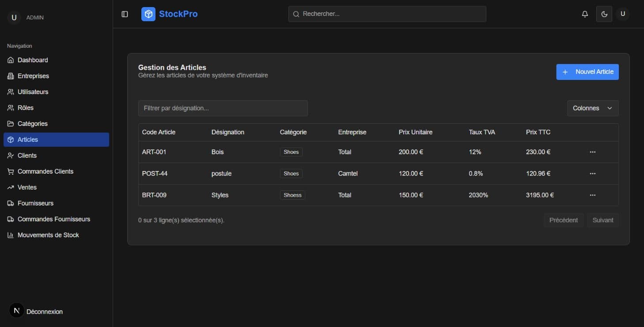
Task: Click the 120.96 € price cell
Action: [538, 174]
